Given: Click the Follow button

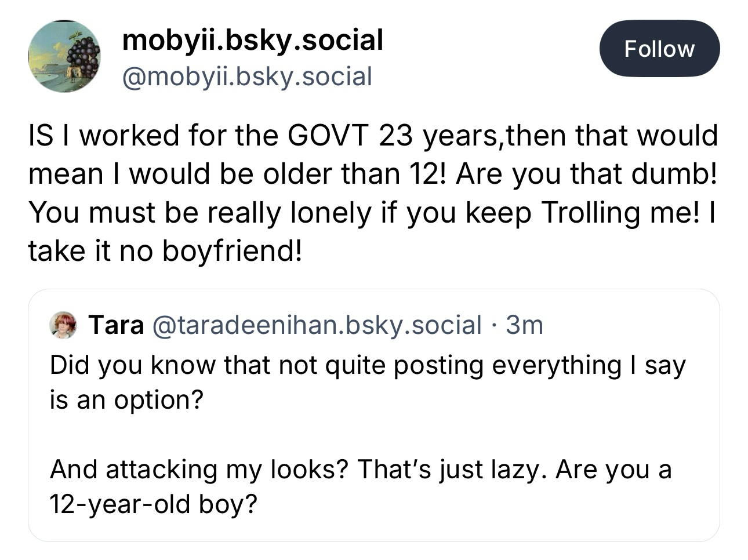Looking at the screenshot, I should tap(659, 49).
